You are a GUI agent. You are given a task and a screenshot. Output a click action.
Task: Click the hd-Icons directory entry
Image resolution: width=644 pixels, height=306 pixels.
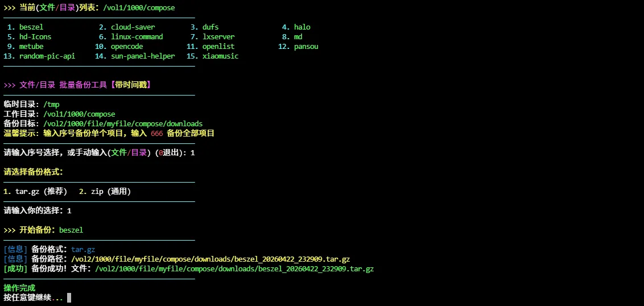coord(35,36)
